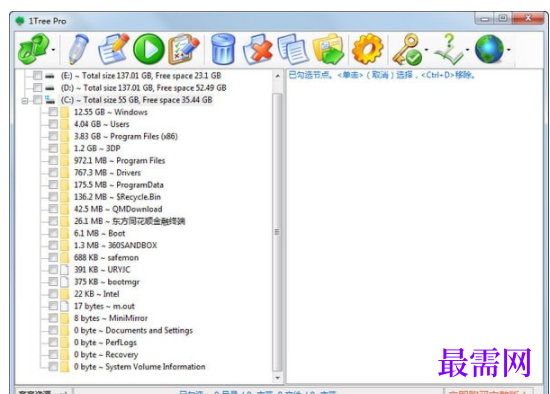Open the dropdown arrow beside the refresh icon
This screenshot has height=394, width=550.
click(53, 49)
